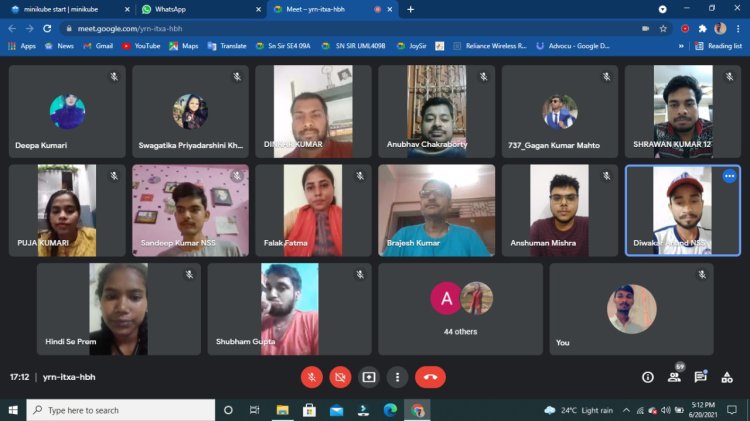Viewport: 750px width, 421px height.
Task: Click the Present now screen share button
Action: 369,377
